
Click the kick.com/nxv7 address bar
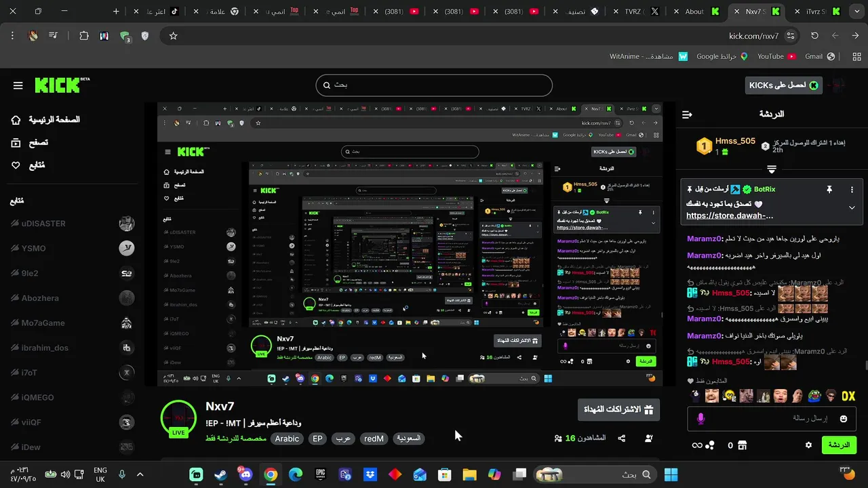pyautogui.click(x=481, y=36)
